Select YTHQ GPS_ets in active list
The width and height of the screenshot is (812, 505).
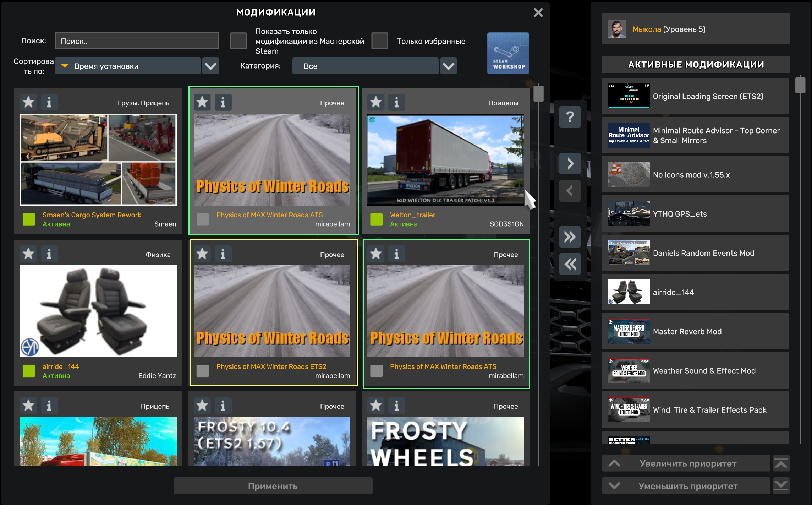(x=696, y=214)
